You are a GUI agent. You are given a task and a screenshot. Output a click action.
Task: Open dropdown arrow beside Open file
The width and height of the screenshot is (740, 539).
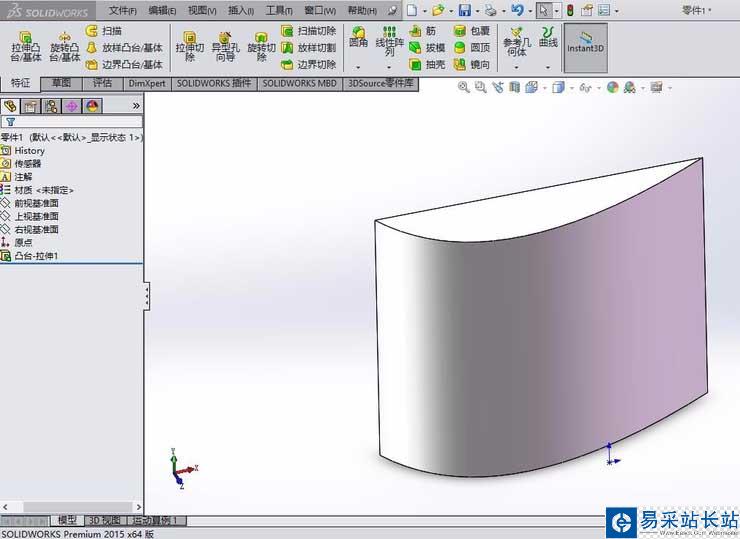(451, 10)
